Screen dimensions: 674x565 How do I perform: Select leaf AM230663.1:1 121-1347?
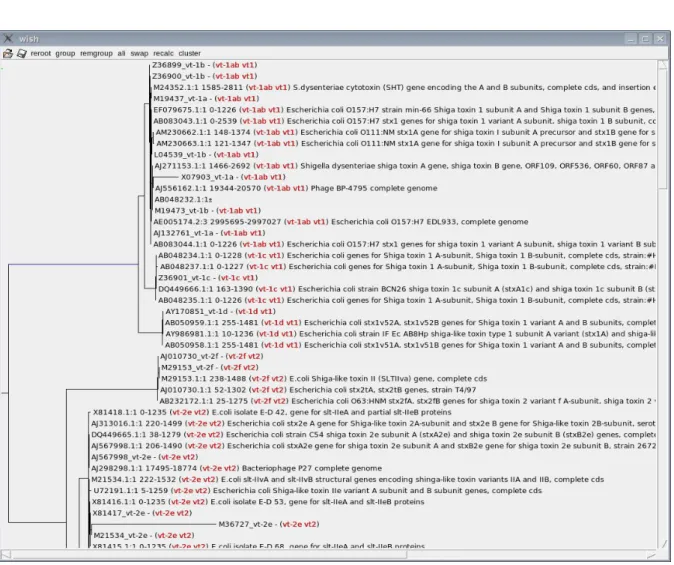click(203, 143)
